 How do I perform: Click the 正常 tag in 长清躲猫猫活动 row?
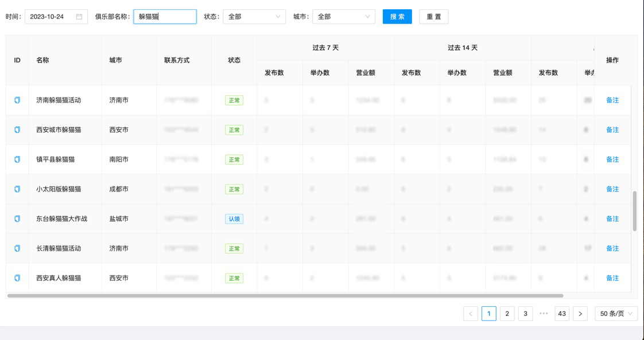[234, 248]
